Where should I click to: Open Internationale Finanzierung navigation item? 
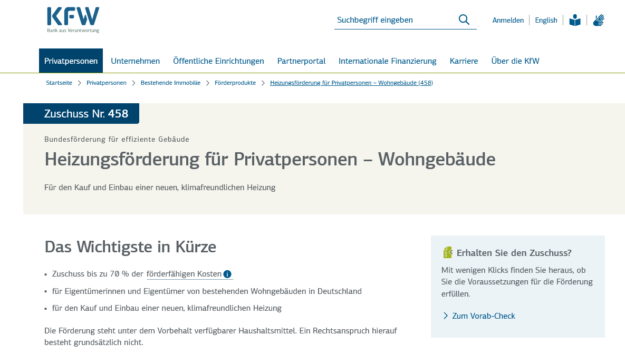click(388, 61)
